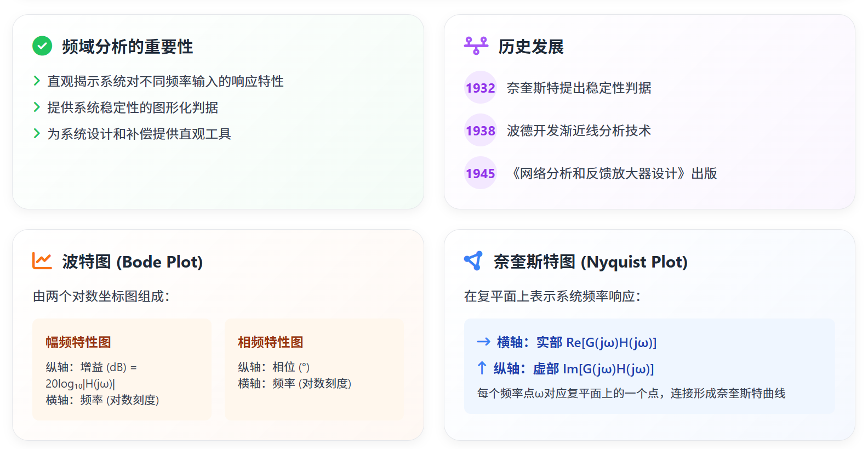Click the text 在复平面上表示系统频率响应
This screenshot has width=868, height=449.
tap(552, 296)
